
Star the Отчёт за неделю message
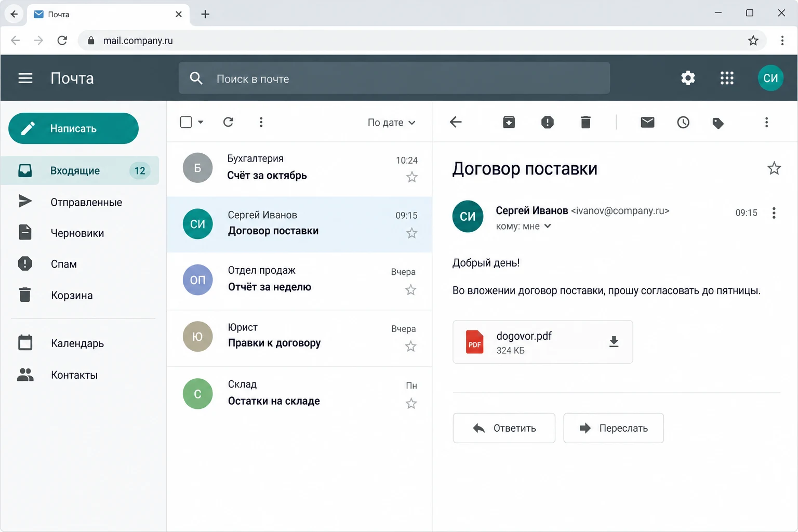411,290
